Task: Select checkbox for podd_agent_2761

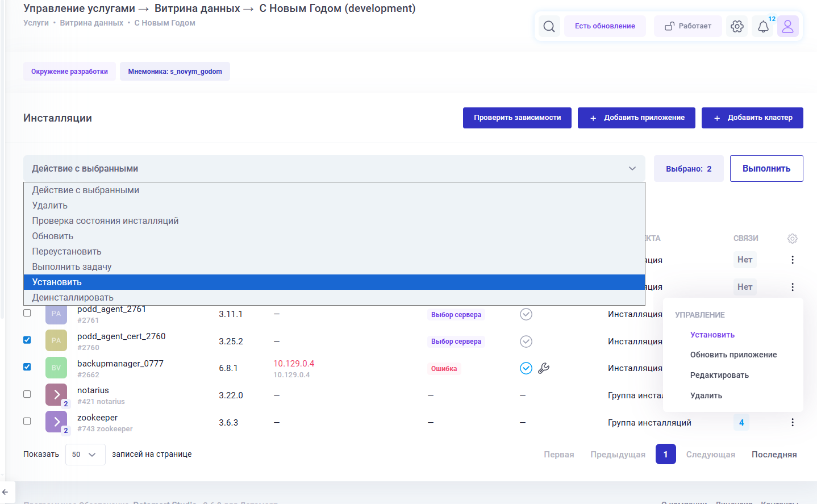Action: point(27,313)
